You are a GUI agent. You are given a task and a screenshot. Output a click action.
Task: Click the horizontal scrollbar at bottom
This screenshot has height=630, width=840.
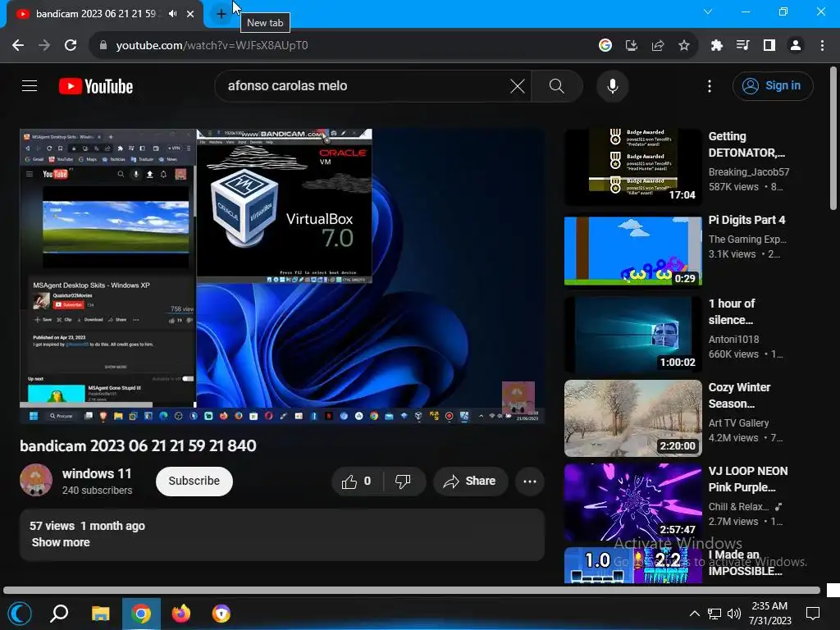[412, 591]
